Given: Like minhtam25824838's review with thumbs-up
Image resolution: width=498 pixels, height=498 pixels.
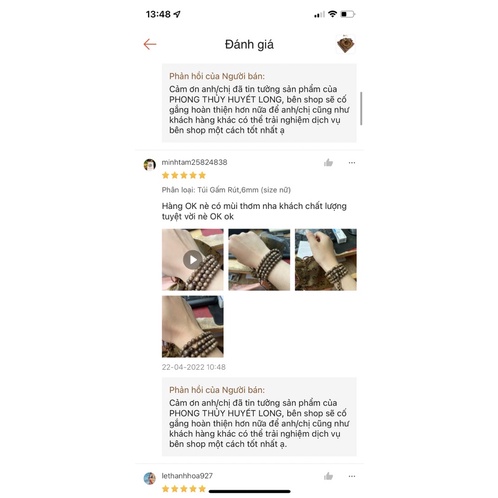Looking at the screenshot, I should pyautogui.click(x=328, y=163).
